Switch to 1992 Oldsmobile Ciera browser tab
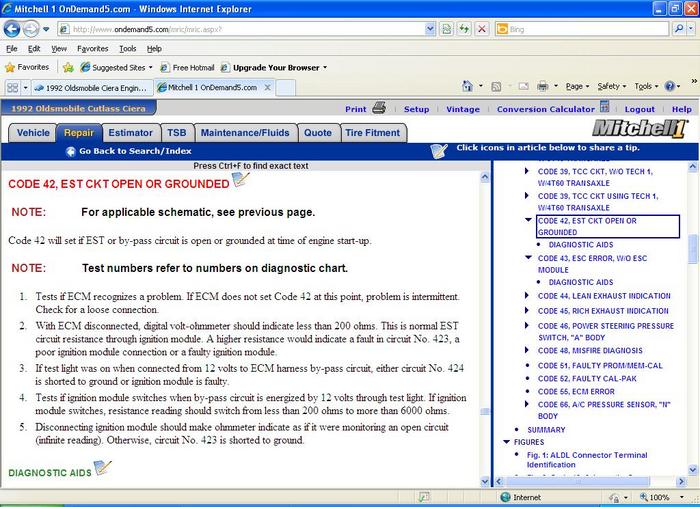Screen dimensions: 700x507 click(91, 88)
